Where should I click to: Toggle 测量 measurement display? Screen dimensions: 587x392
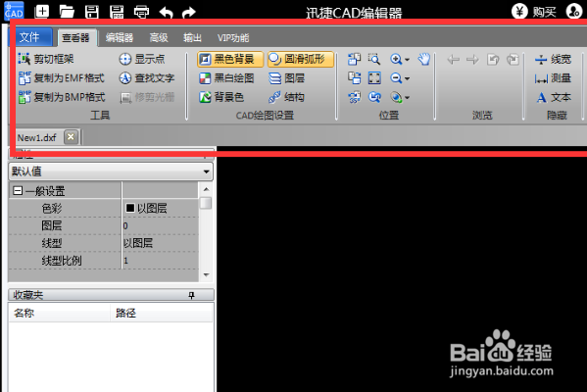pyautogui.click(x=553, y=78)
